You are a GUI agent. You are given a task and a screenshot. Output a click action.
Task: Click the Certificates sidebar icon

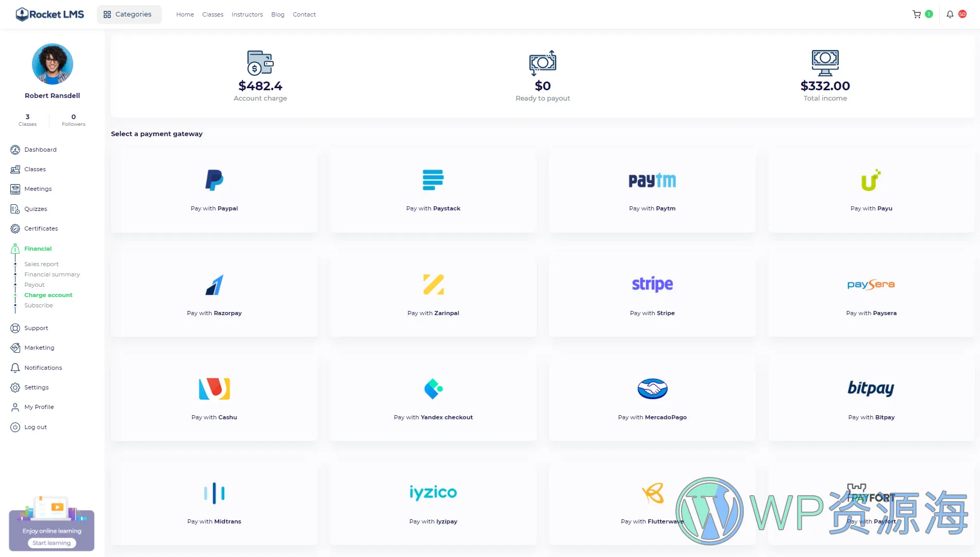coord(15,228)
